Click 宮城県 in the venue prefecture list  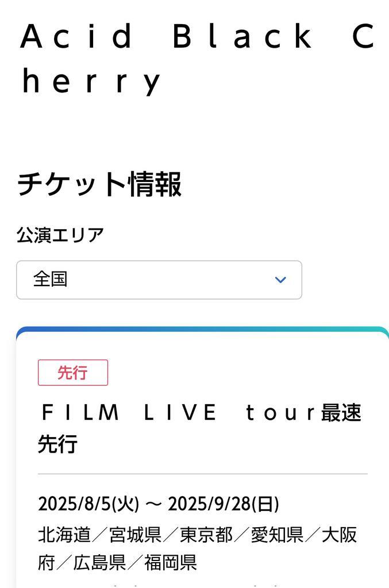tap(135, 535)
